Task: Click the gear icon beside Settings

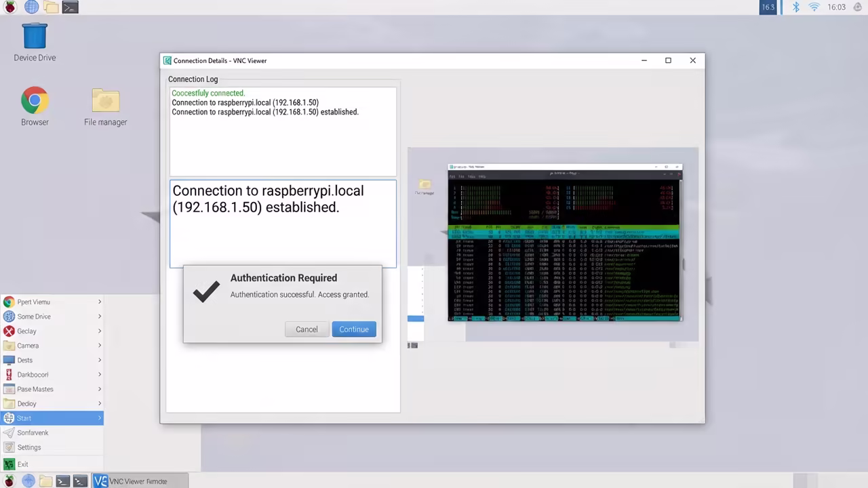Action: (x=9, y=447)
